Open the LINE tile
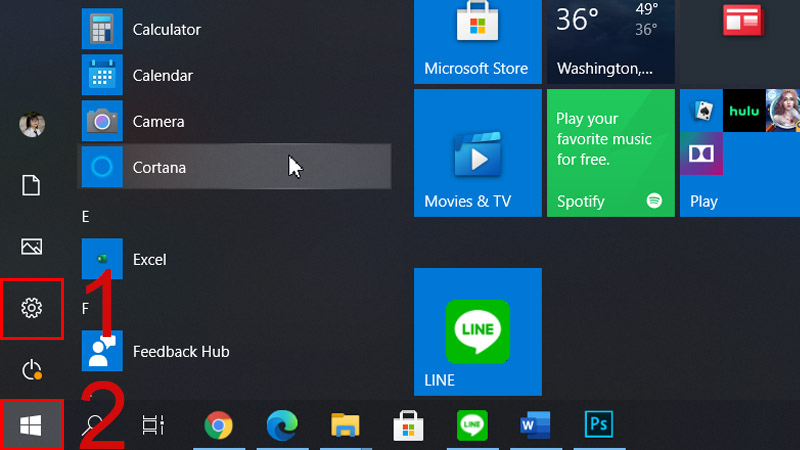The width and height of the screenshot is (800, 450). 478,332
